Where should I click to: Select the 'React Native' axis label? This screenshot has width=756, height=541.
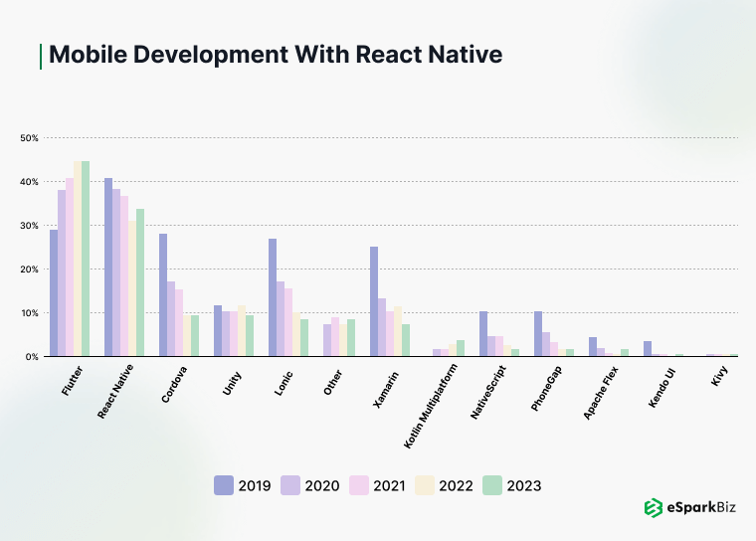tap(114, 391)
